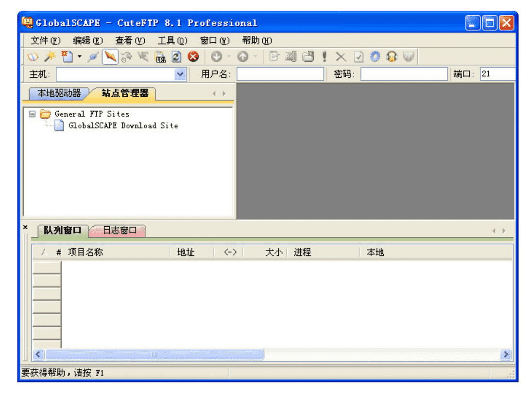Click the headphones support icon in toolbar
The width and height of the screenshot is (532, 395).
pyautogui.click(x=392, y=57)
